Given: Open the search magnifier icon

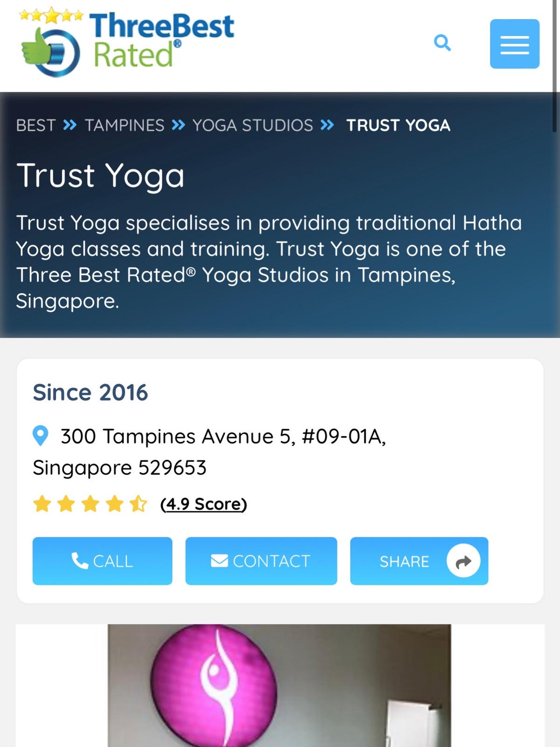Looking at the screenshot, I should coord(442,43).
